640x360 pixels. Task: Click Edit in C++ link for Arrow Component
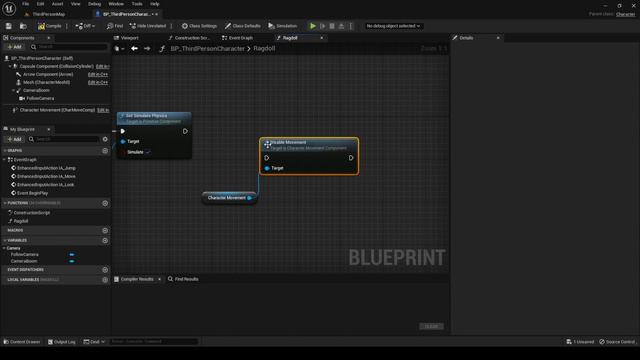click(x=98, y=74)
